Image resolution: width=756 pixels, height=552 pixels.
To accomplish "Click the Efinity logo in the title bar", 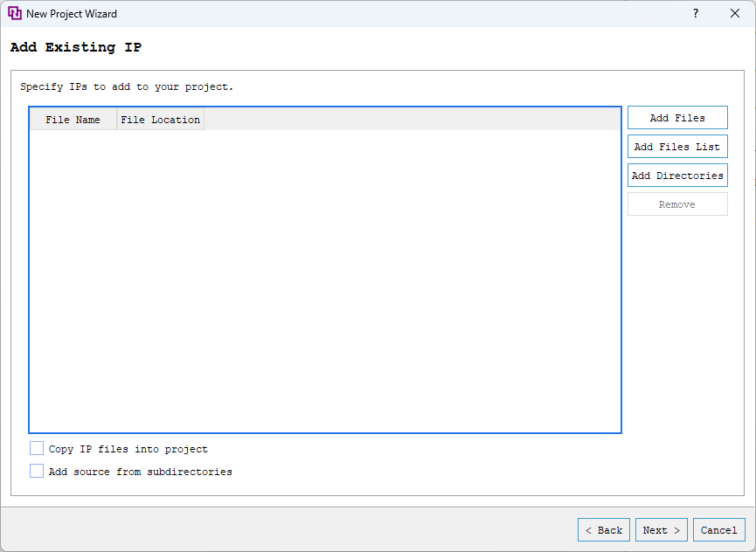I will (x=15, y=13).
